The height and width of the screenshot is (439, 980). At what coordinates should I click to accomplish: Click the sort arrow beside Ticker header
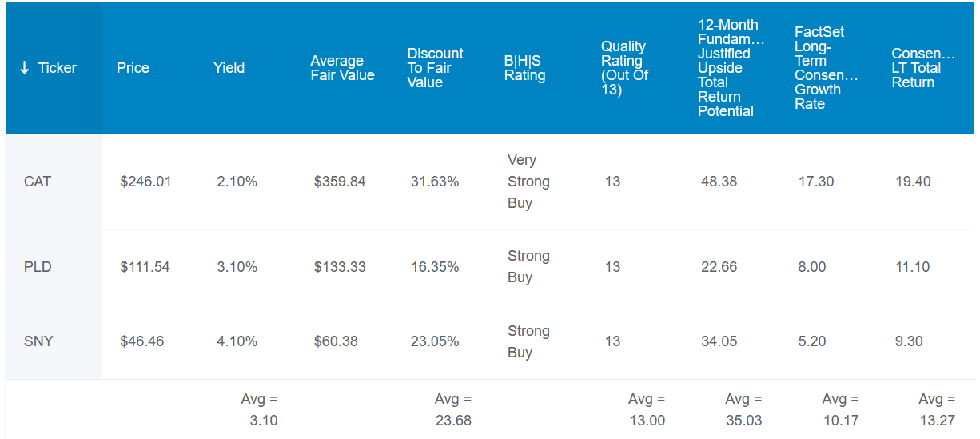(24, 68)
